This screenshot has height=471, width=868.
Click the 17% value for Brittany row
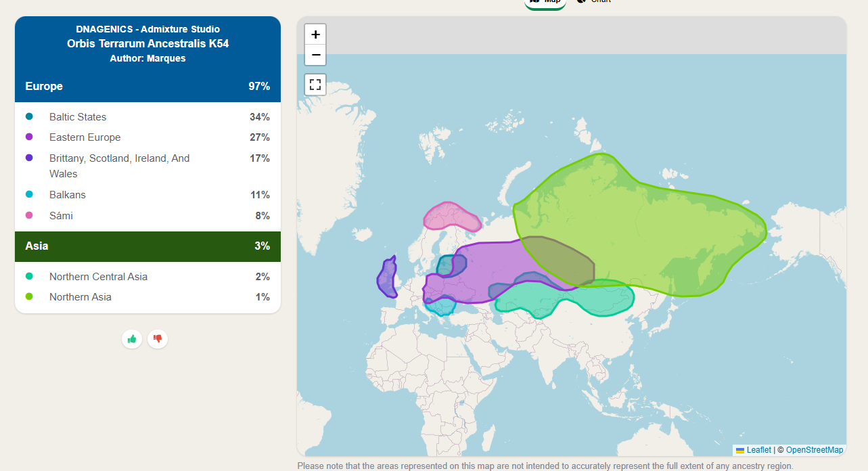[260, 158]
